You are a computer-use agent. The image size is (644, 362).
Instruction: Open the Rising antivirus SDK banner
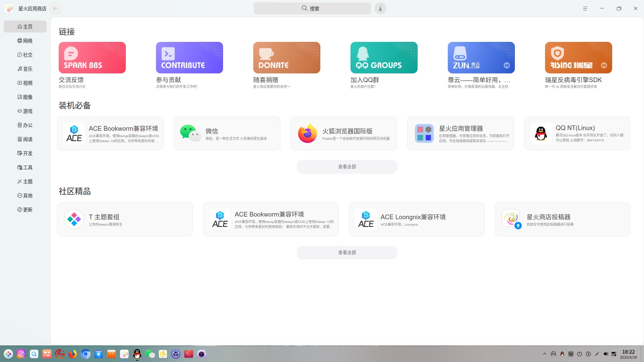[x=579, y=58]
